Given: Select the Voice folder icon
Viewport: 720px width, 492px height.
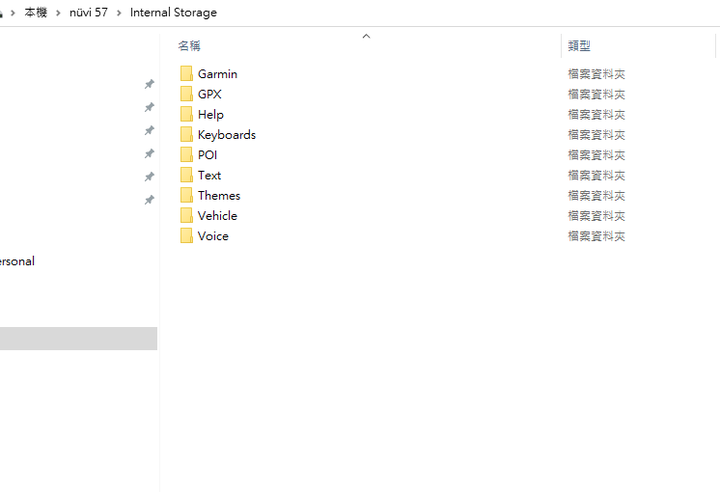Looking at the screenshot, I should click(186, 236).
